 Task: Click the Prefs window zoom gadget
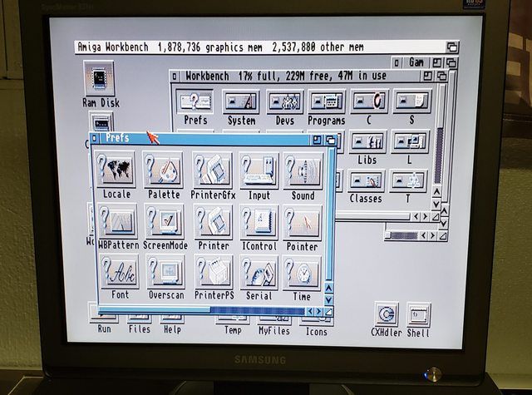point(318,139)
